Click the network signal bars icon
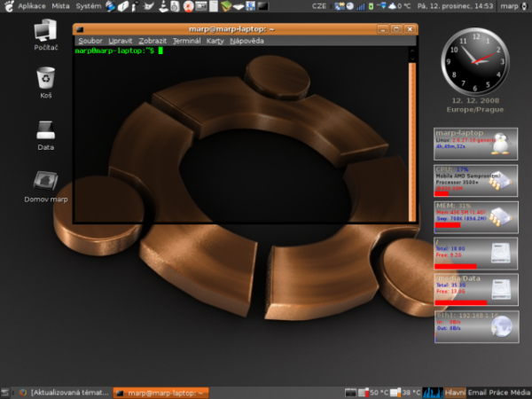Viewport: 532px width, 399px height. tap(361, 6)
